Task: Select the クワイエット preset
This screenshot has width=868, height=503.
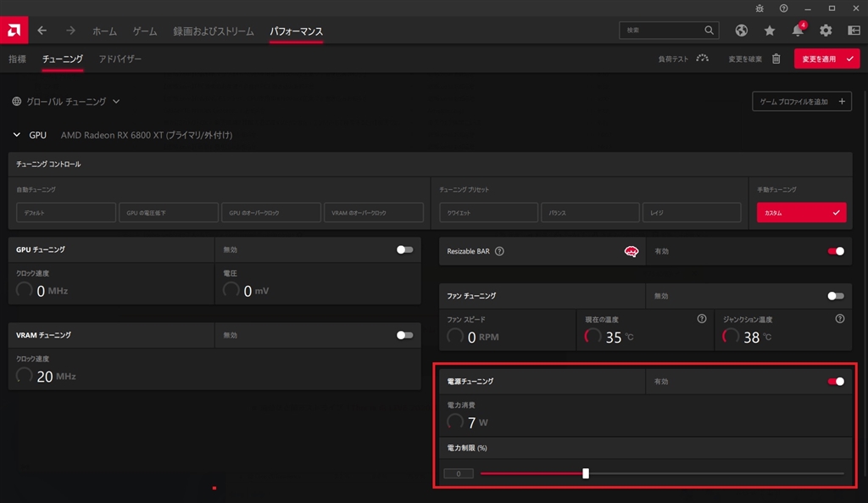Action: [489, 213]
